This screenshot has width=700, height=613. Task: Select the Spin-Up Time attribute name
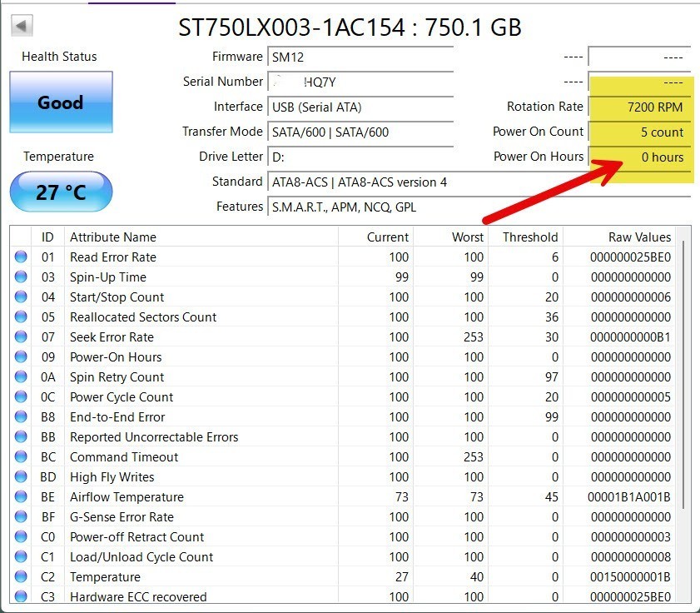pyautogui.click(x=108, y=277)
